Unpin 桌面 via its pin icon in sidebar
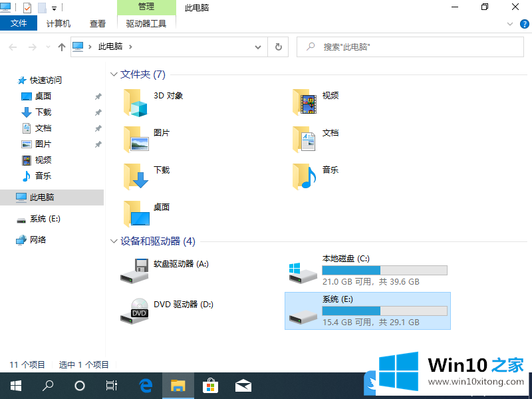Viewport: 532px width, 399px height. pyautogui.click(x=98, y=96)
